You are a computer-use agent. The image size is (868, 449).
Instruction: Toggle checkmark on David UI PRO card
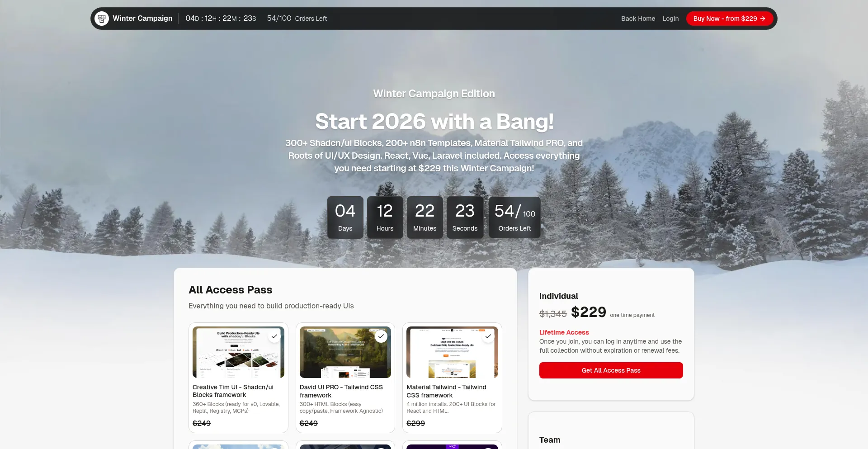coord(381,336)
